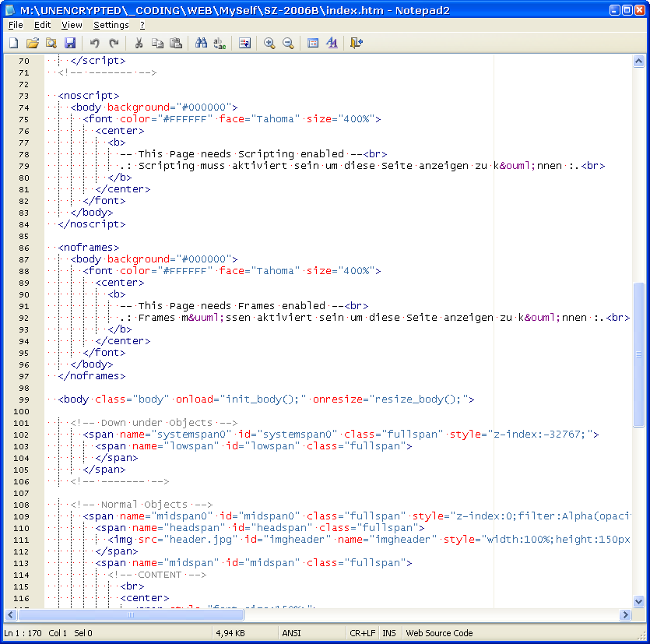Click the closing "</script>" tag
650x644 pixels.
pos(98,61)
